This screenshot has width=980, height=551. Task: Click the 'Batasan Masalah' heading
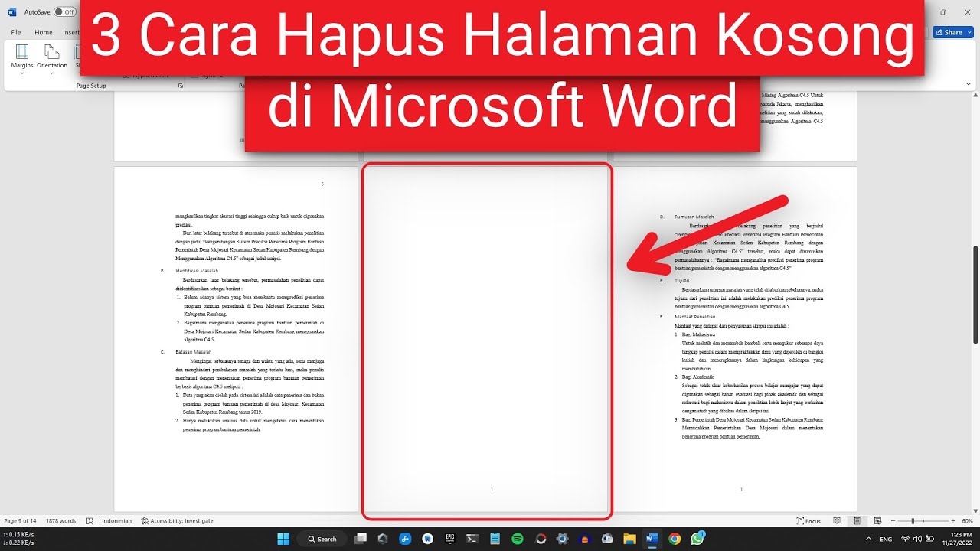pos(194,352)
